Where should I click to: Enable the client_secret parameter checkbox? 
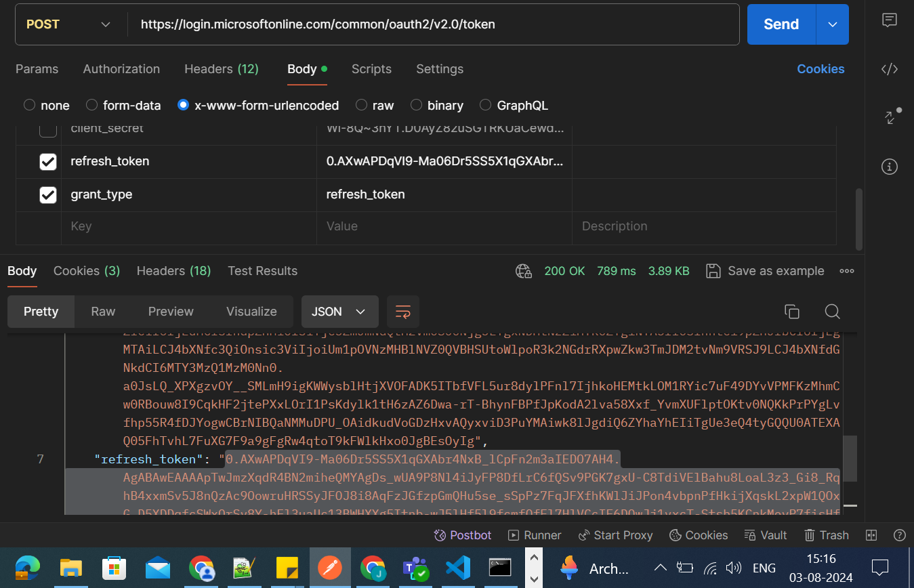pyautogui.click(x=47, y=129)
